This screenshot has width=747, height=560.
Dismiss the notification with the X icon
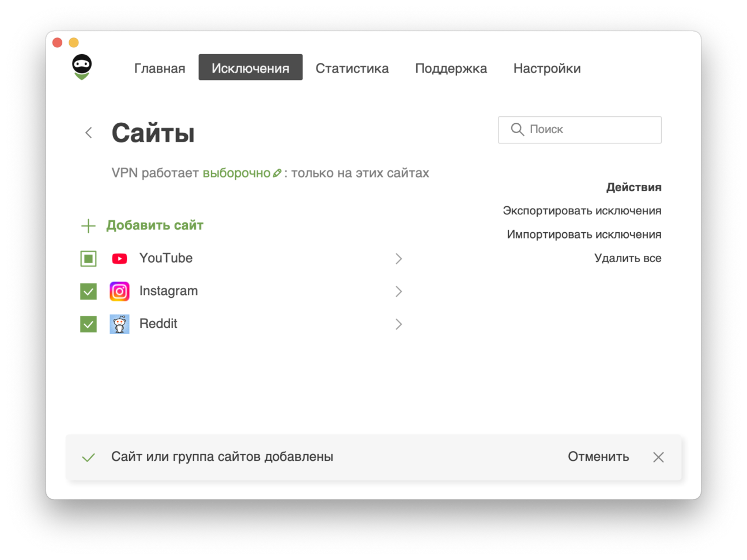(658, 457)
